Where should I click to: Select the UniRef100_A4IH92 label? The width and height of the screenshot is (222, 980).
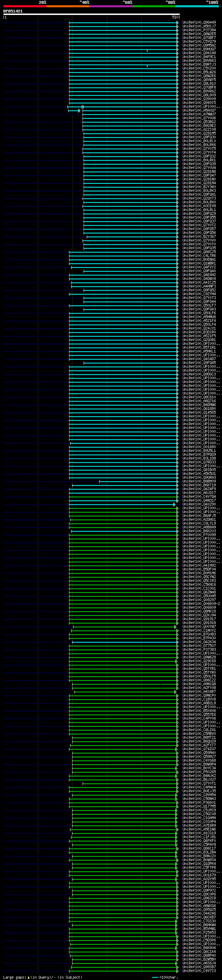199,566
